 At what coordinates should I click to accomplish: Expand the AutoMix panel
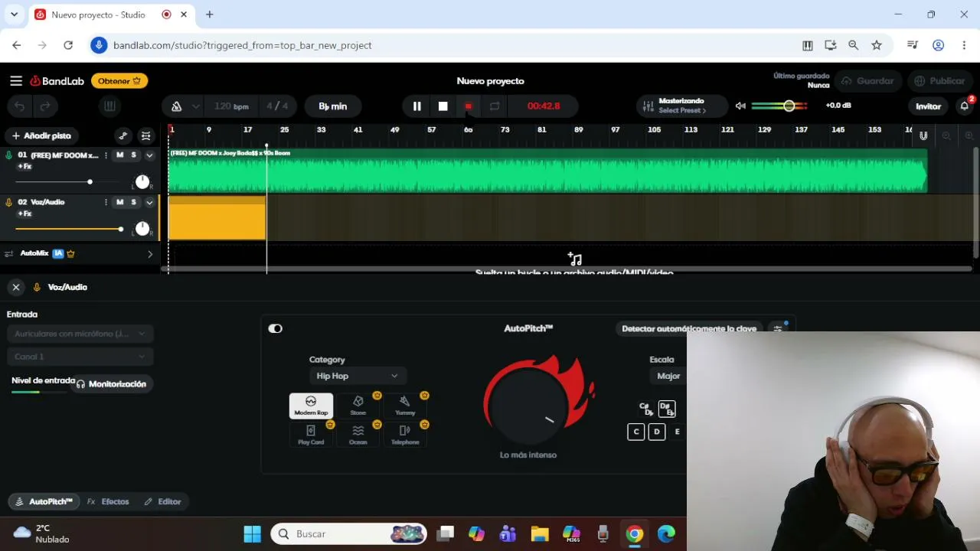pos(150,253)
